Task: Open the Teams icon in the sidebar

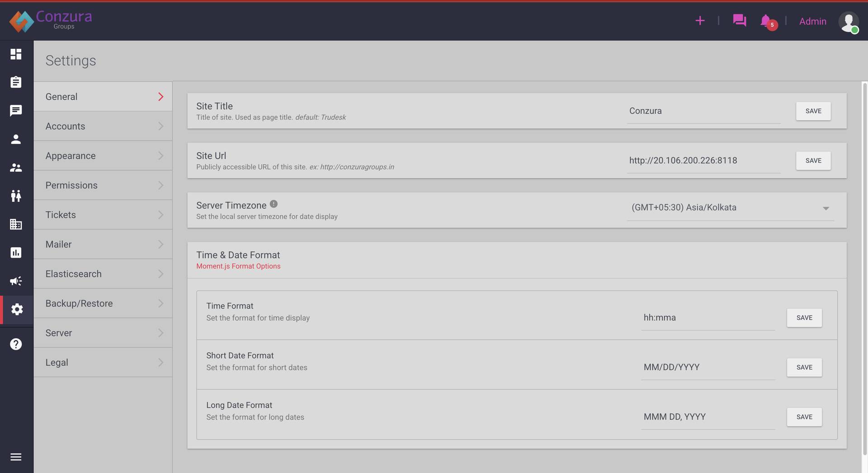Action: point(16,167)
